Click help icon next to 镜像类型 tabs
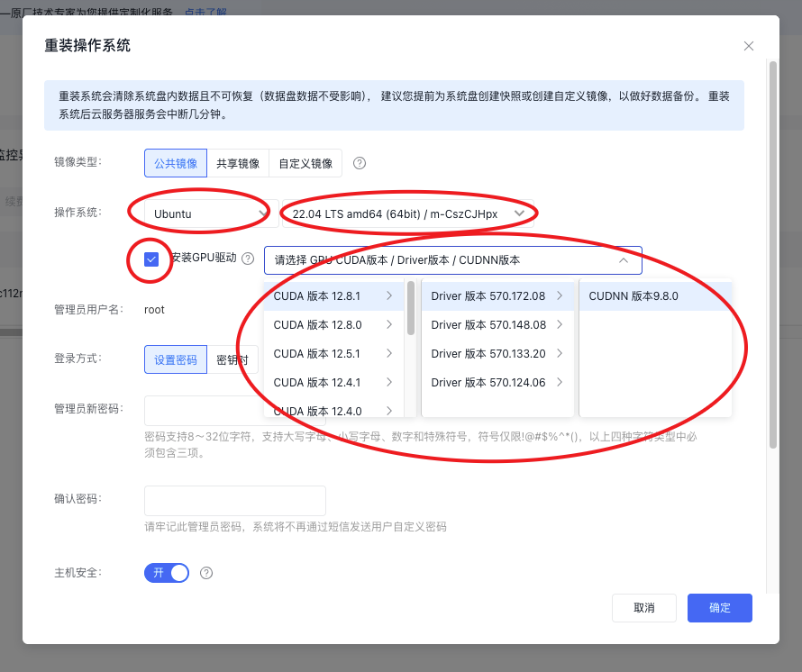This screenshot has width=802, height=672. pyautogui.click(x=360, y=163)
